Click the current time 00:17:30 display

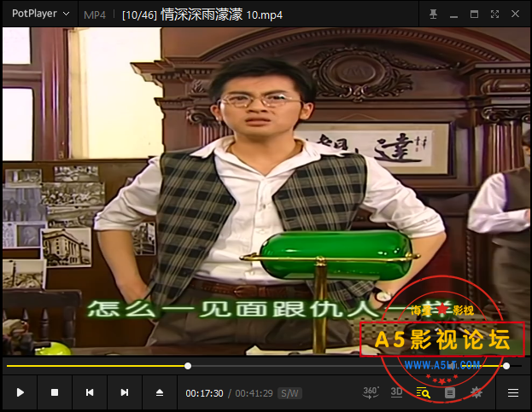204,393
